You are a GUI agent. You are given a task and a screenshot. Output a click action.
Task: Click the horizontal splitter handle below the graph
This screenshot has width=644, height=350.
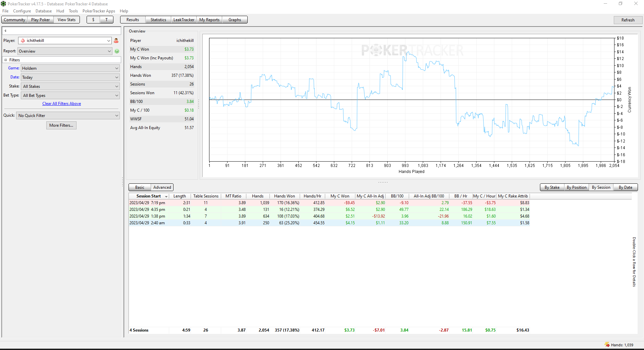click(x=383, y=182)
